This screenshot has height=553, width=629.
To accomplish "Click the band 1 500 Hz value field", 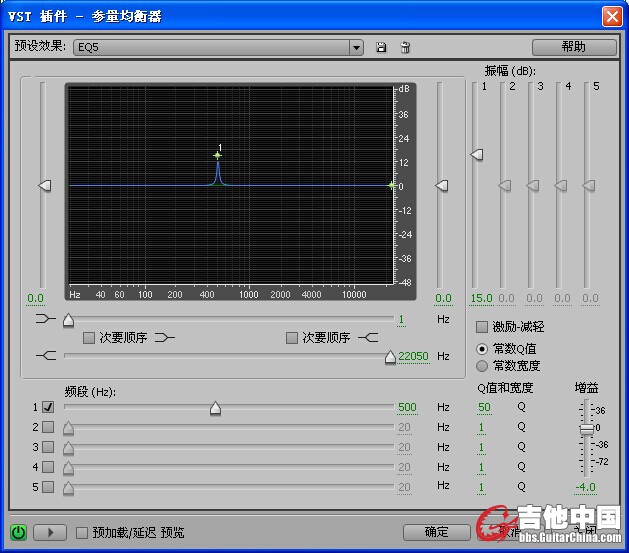I will (408, 407).
